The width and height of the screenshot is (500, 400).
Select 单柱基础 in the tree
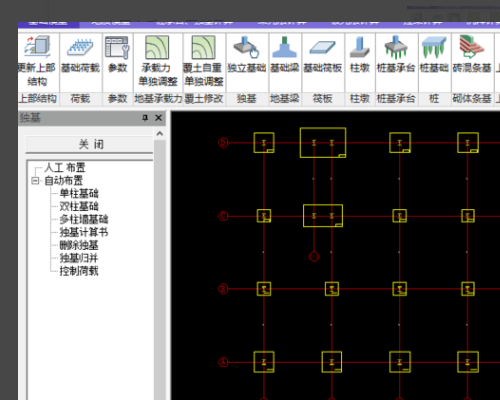click(79, 194)
